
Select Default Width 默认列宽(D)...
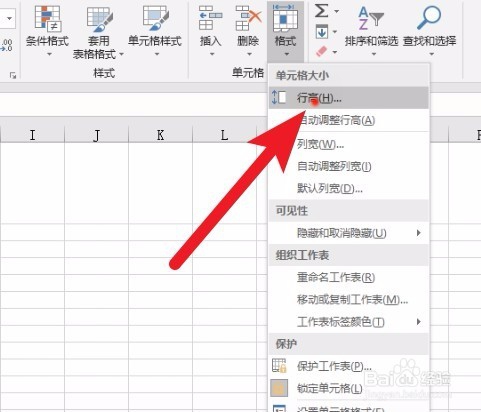click(x=349, y=188)
